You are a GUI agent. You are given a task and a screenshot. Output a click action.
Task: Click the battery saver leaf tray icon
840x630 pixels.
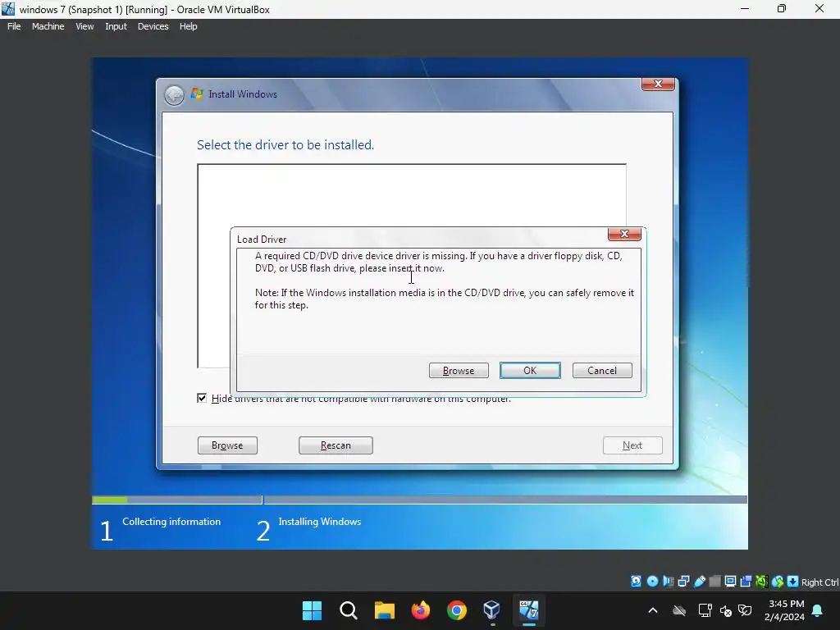(745, 610)
